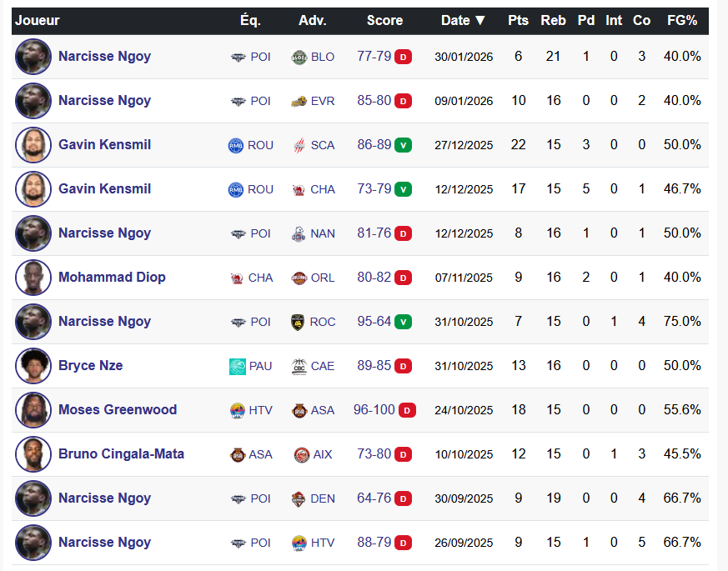Image resolution: width=728 pixels, height=571 pixels.
Task: Open the 96-100 score game link
Action: [x=373, y=409]
